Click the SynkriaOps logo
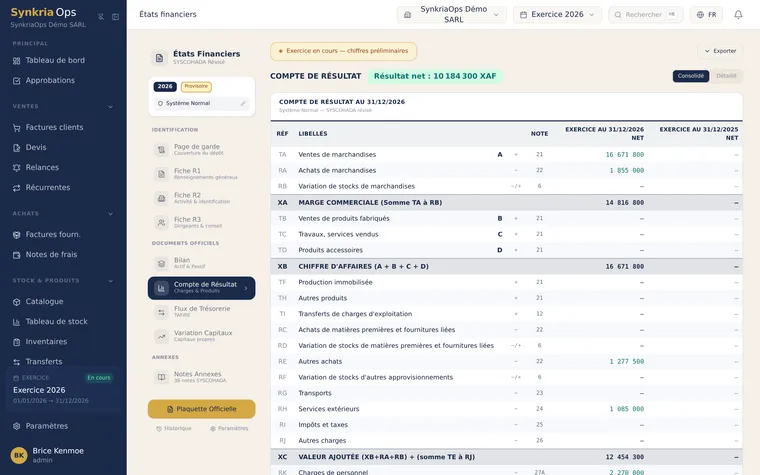 pyautogui.click(x=43, y=13)
